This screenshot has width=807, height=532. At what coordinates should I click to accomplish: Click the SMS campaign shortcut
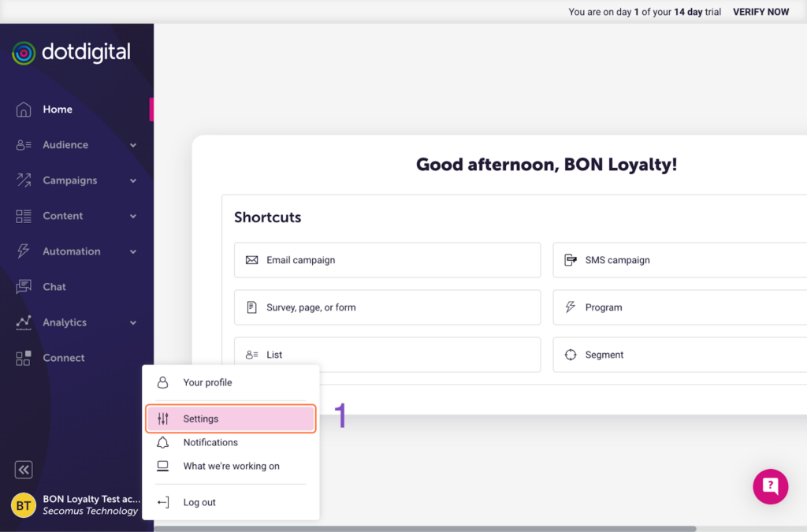point(679,260)
